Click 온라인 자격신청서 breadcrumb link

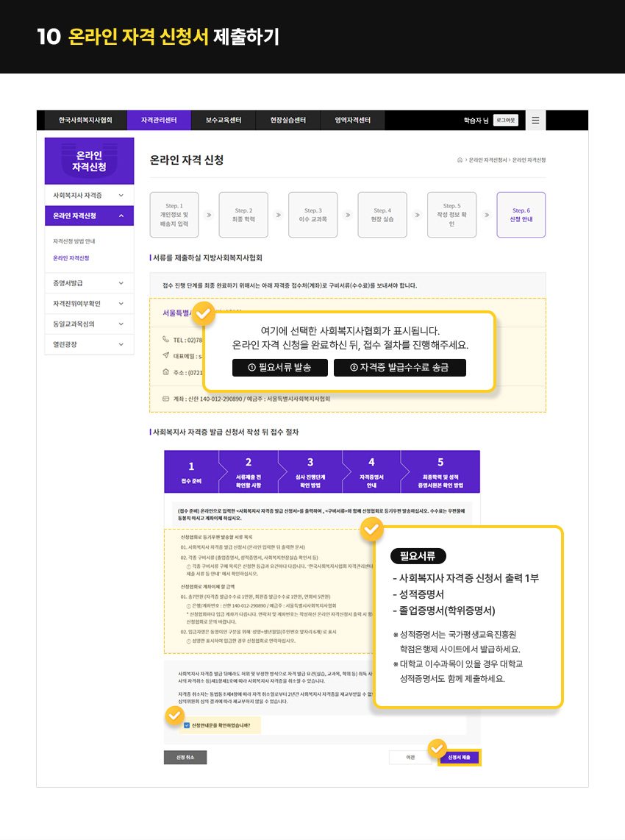tap(488, 160)
